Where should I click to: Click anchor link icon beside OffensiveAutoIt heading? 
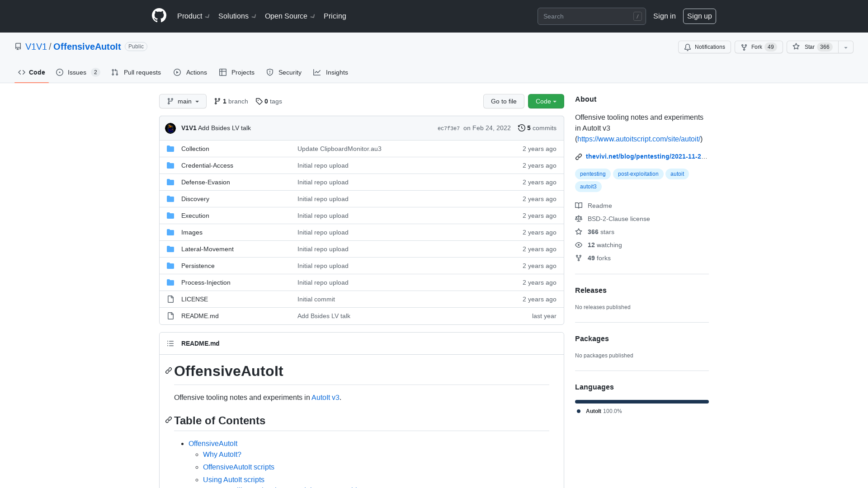pos(169,371)
